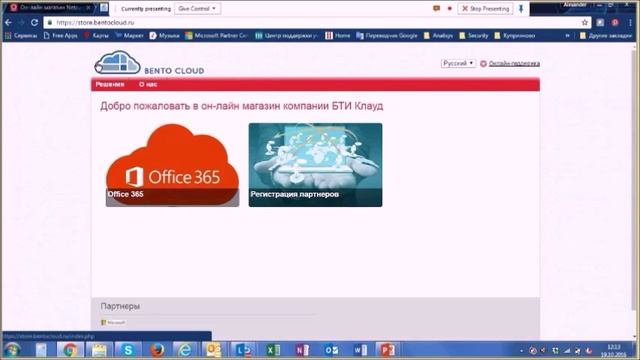Open the Музыка bookmark
The height and width of the screenshot is (360, 640).
point(164,36)
